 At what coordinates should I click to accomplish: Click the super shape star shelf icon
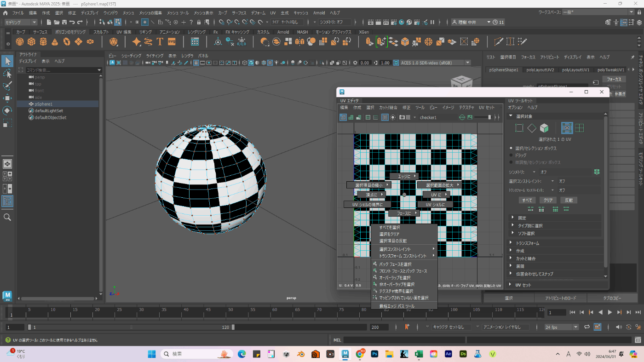click(136, 42)
